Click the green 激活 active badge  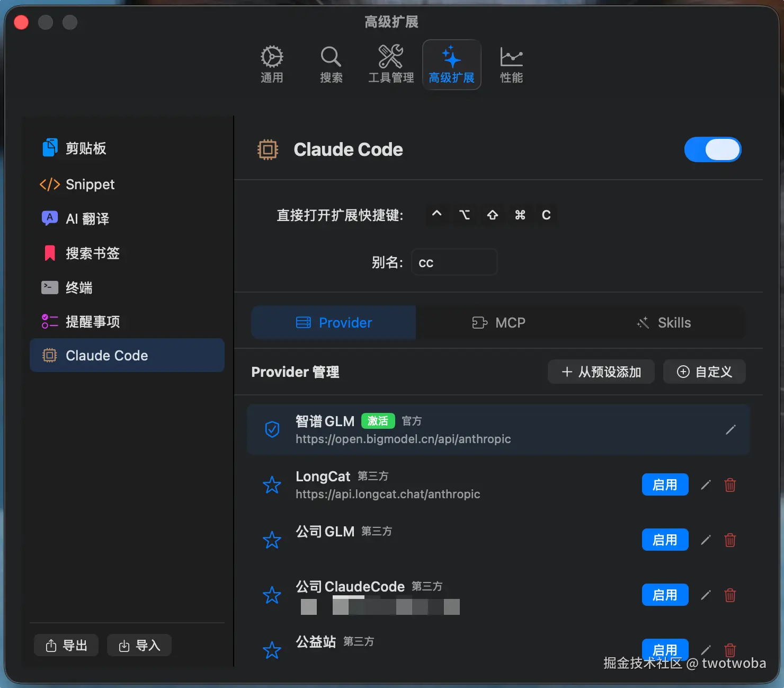click(378, 421)
